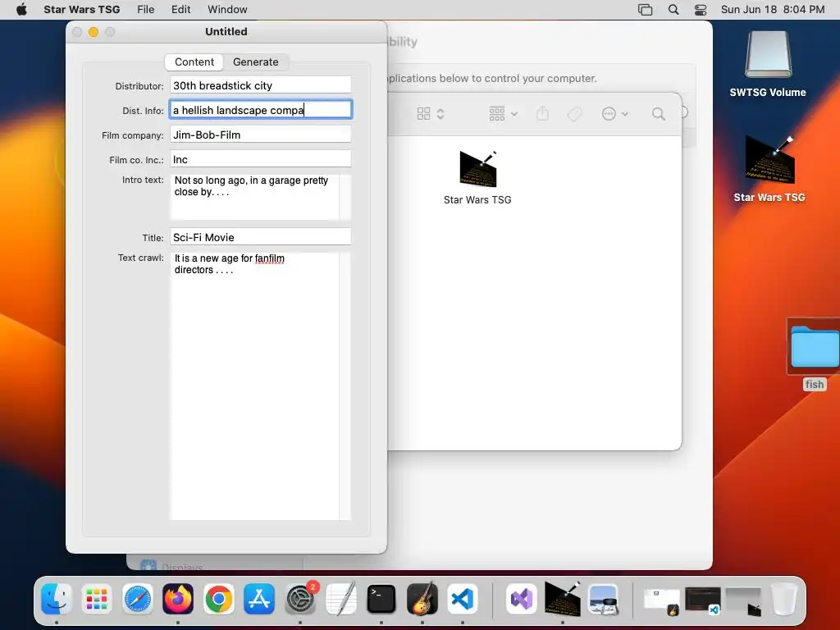Open the Edit menu
840x630 pixels.
coord(180,9)
